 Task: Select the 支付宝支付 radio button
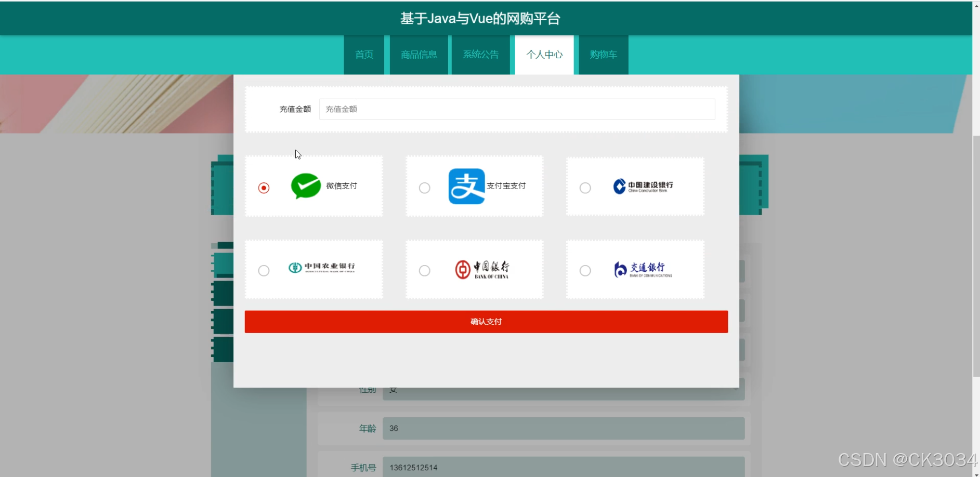[425, 188]
